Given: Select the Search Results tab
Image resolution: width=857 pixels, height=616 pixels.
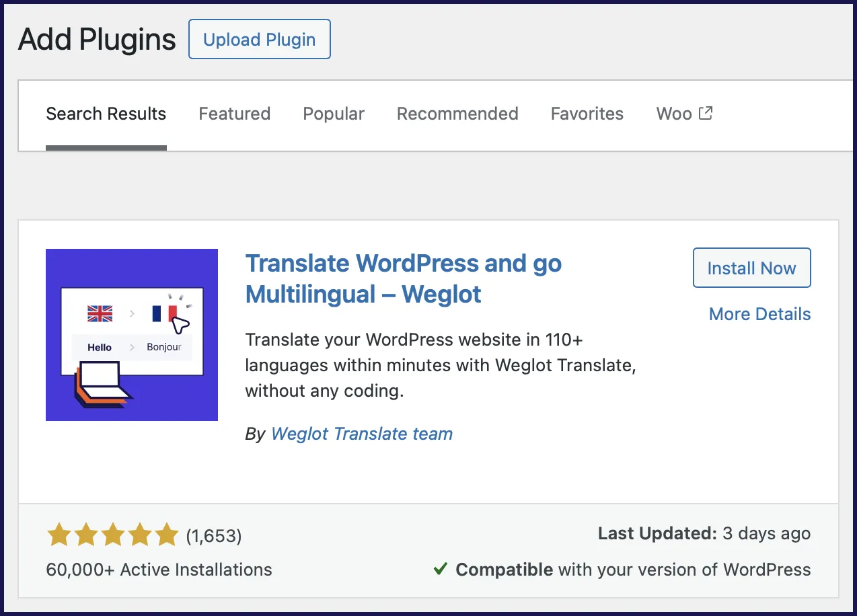Looking at the screenshot, I should click(x=106, y=114).
